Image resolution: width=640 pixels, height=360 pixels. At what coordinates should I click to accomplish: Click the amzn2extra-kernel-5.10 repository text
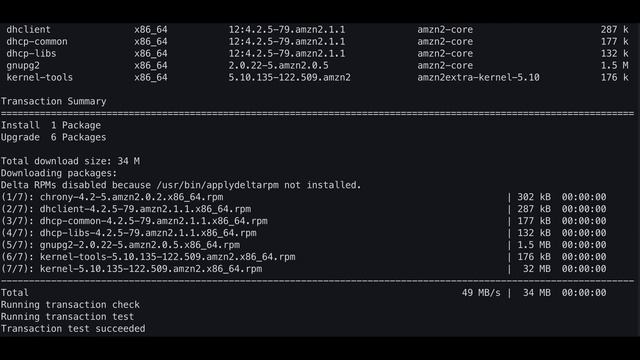point(478,77)
